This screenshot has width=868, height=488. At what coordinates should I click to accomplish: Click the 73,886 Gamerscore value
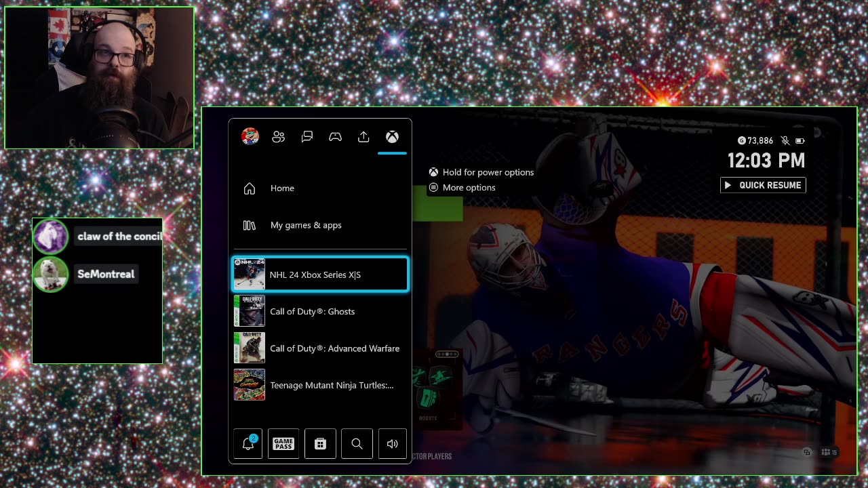click(x=760, y=140)
